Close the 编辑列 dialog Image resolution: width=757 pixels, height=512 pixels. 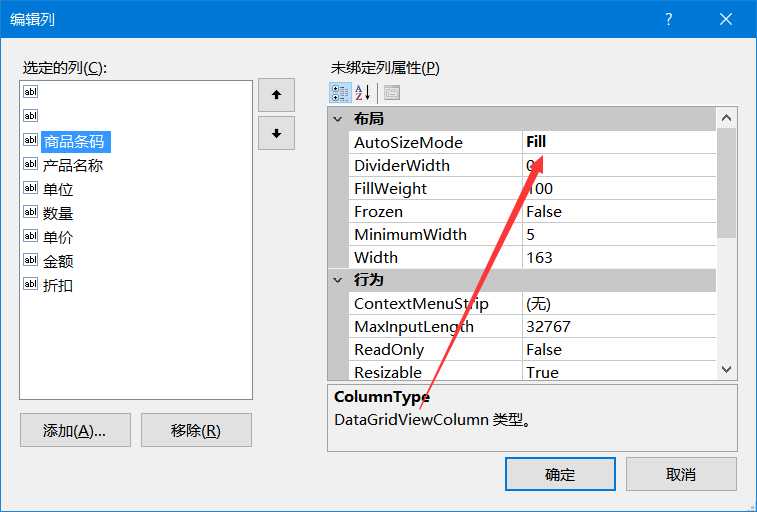726,19
